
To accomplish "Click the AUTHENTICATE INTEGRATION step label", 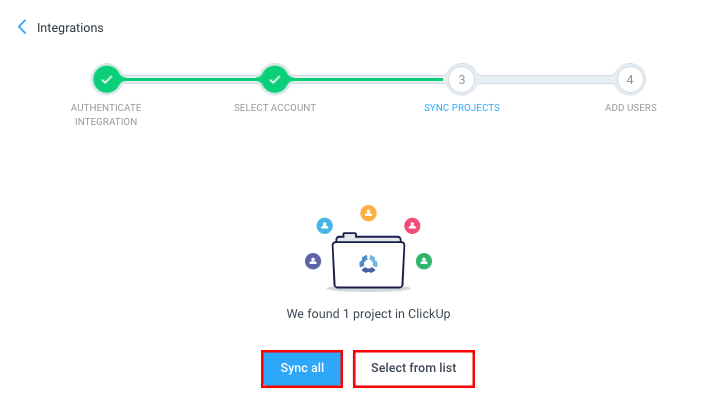I will coord(106,115).
